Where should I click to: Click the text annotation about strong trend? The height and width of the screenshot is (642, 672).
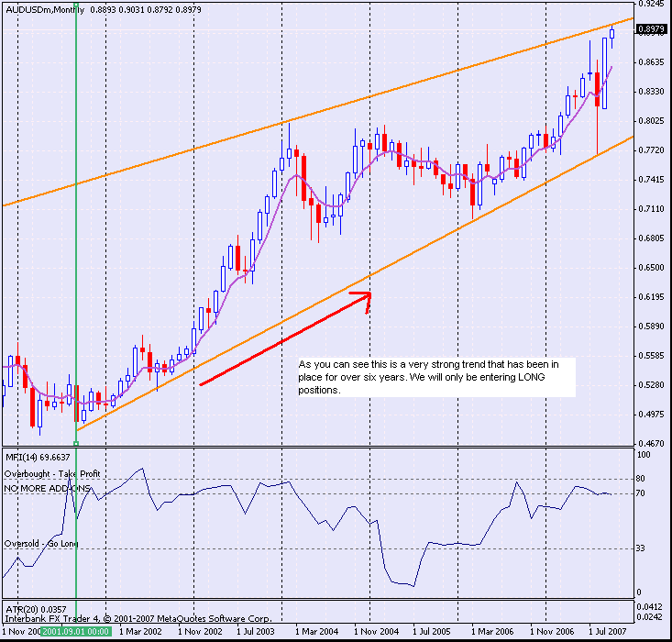pyautogui.click(x=436, y=377)
